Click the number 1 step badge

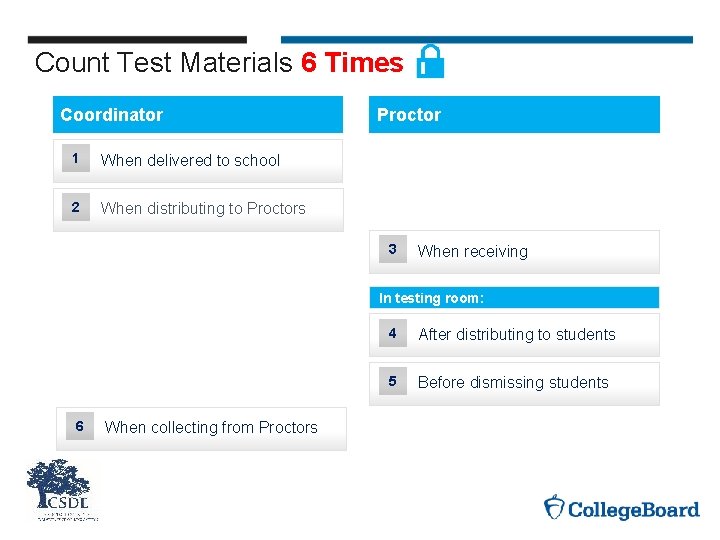pos(72,159)
